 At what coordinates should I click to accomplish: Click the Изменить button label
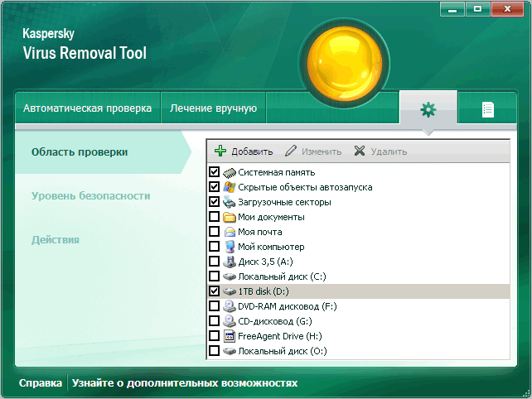coord(322,151)
